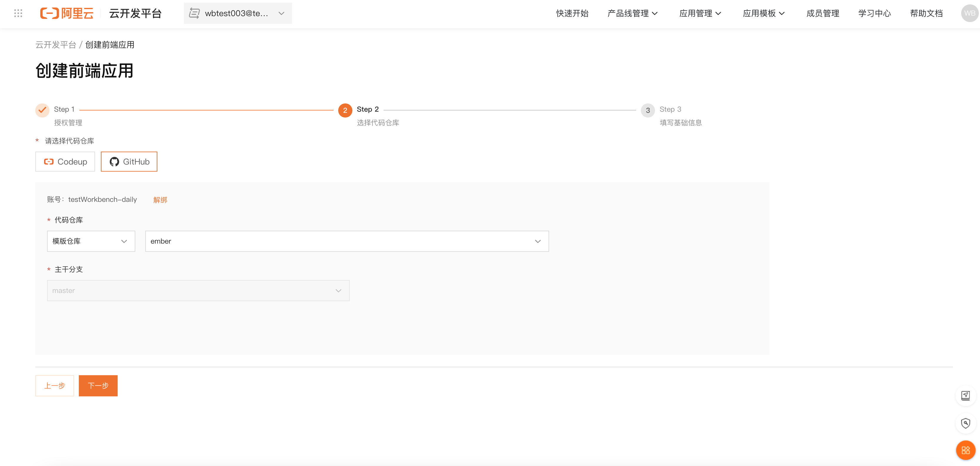
Task: Click the 解绑 unbind link
Action: click(160, 200)
